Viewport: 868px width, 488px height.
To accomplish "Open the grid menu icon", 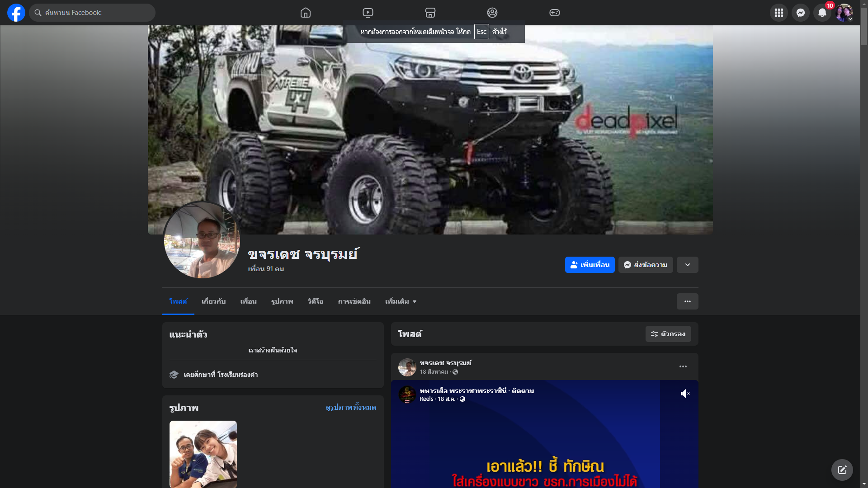I will coord(778,13).
